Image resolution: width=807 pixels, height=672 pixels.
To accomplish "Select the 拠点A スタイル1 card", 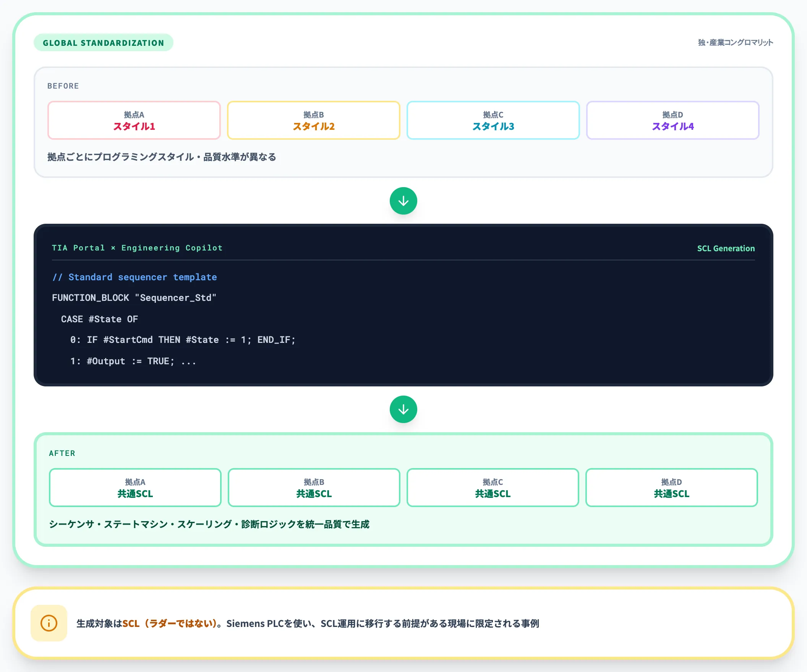I will pos(134,120).
